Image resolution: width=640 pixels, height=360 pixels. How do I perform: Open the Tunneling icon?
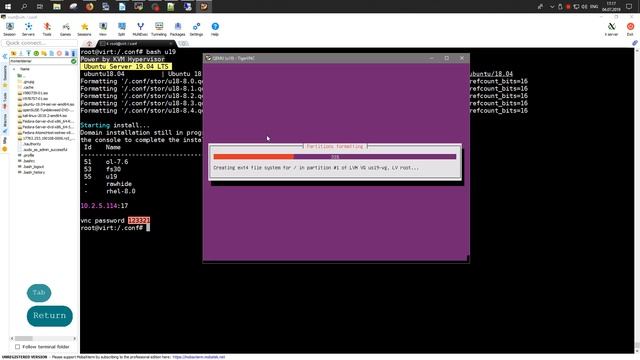159,29
